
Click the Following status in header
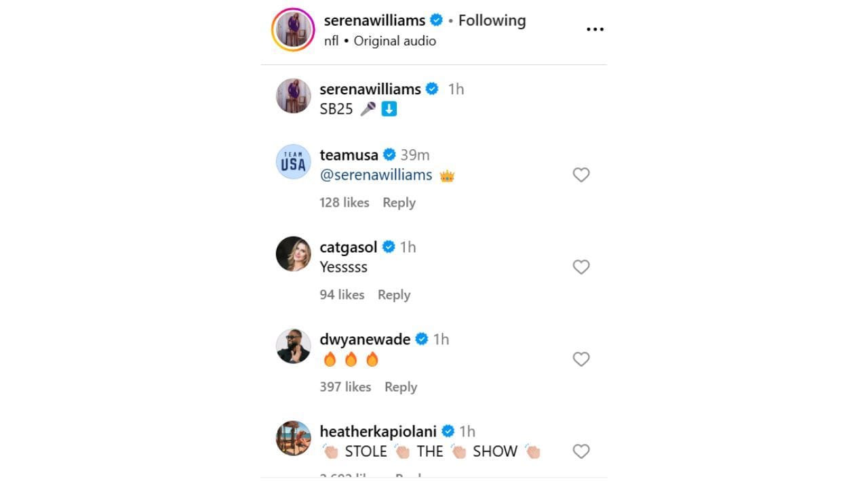pos(492,20)
